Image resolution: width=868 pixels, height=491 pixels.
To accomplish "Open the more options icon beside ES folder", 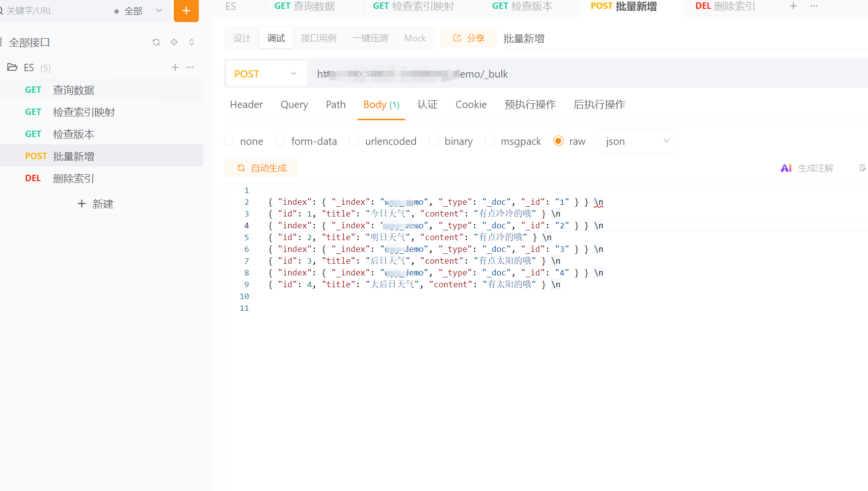I will click(190, 67).
